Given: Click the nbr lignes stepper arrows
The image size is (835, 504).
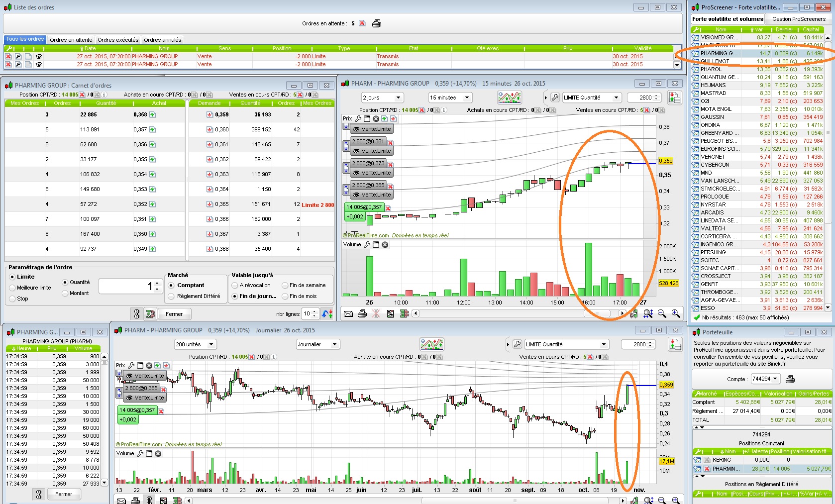Looking at the screenshot, I should pyautogui.click(x=314, y=314).
